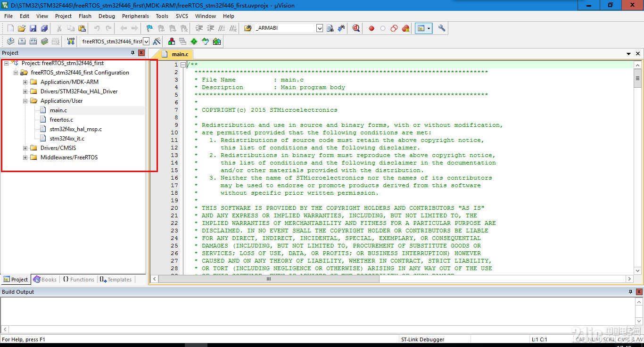Collapse the comment block on line 1
The width and height of the screenshot is (644, 347).
coord(183,65)
